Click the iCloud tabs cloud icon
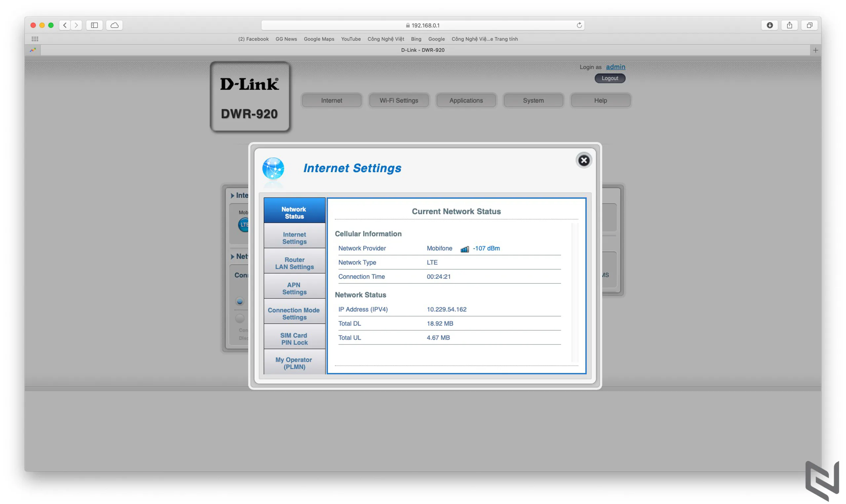This screenshot has height=504, width=846. pos(114,25)
